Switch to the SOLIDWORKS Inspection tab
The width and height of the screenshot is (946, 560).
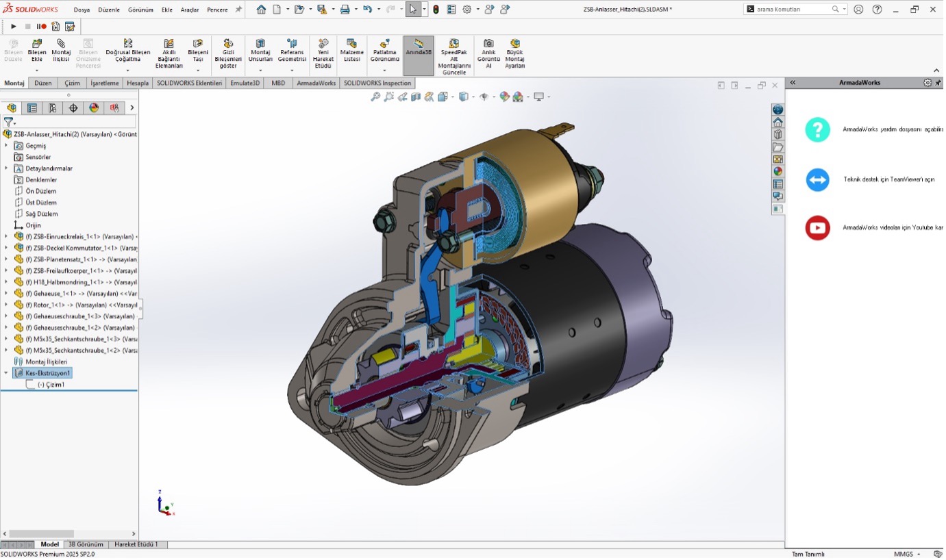pos(377,84)
